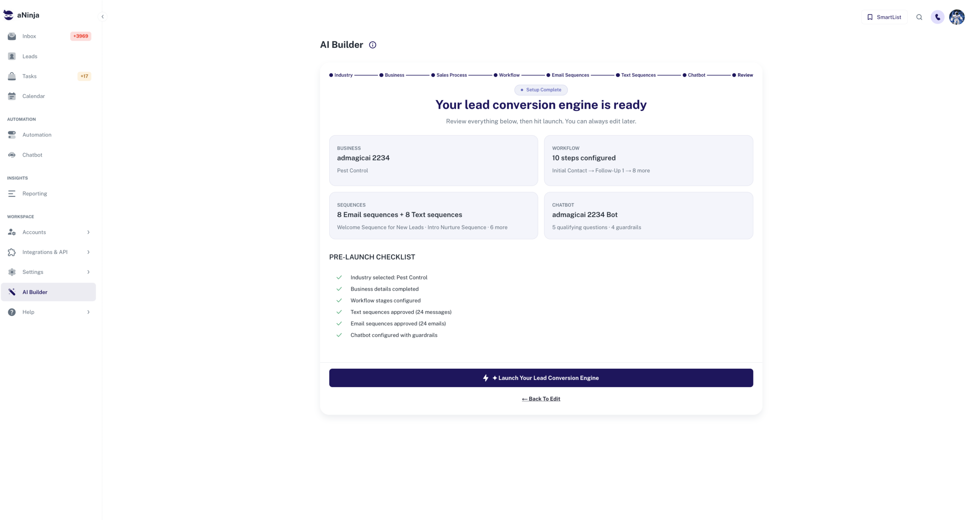
Task: Click the AI Builder wand icon
Action: 12,292
